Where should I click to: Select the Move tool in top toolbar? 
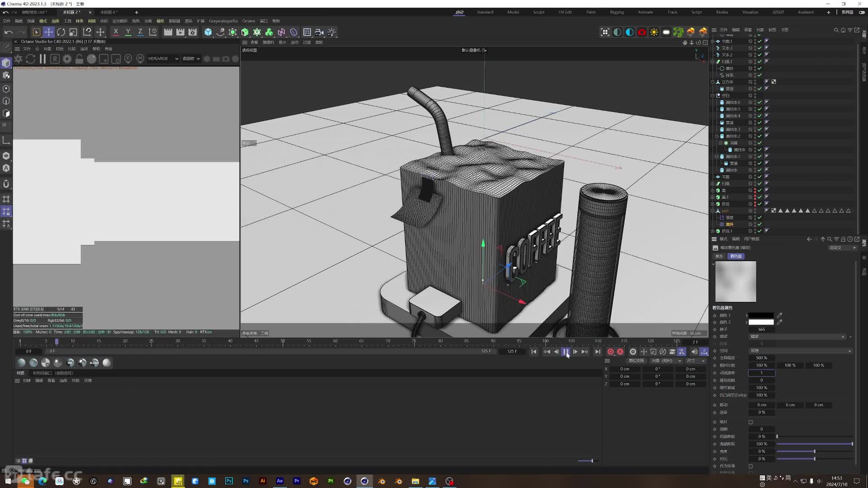click(48, 32)
